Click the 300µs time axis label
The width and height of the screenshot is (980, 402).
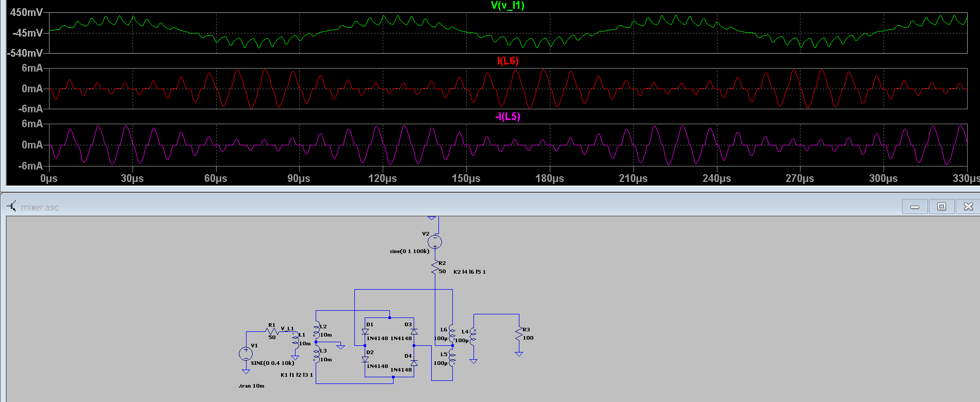point(884,178)
